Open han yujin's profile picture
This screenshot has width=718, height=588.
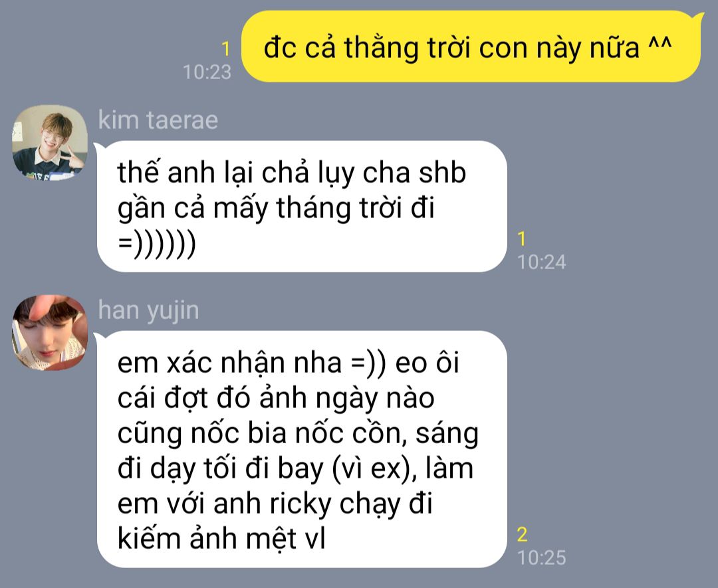click(49, 332)
